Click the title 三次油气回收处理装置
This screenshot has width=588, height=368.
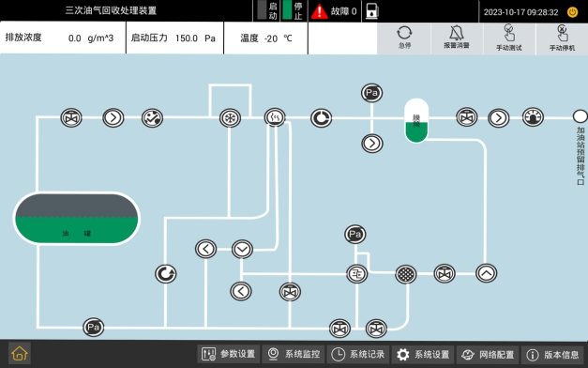(x=111, y=10)
